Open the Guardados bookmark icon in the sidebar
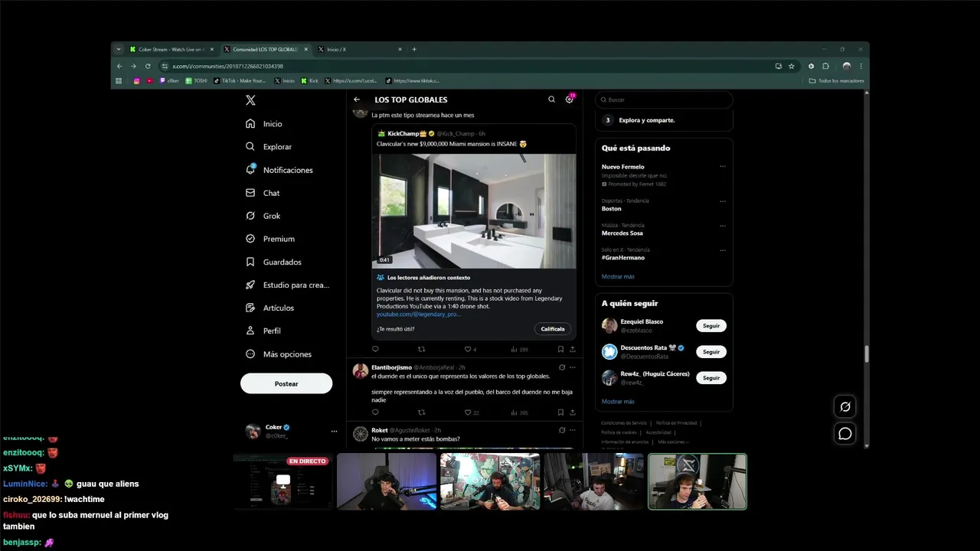 pos(250,262)
